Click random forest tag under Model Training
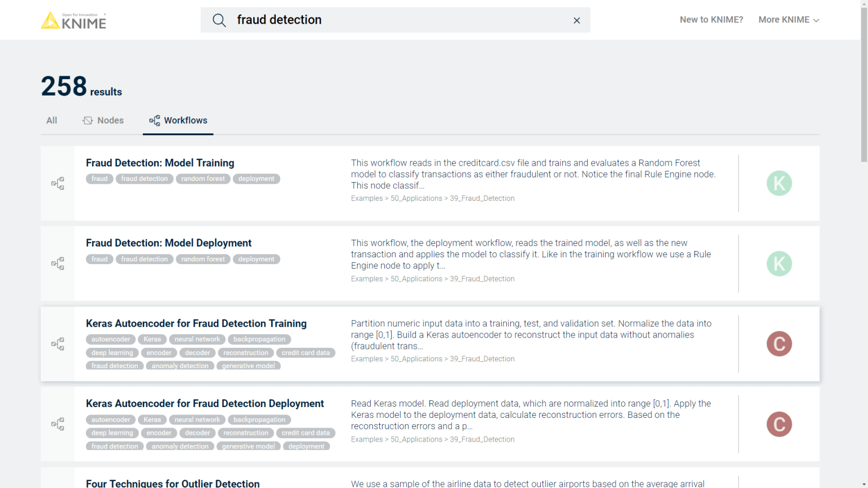Image resolution: width=868 pixels, height=488 pixels. (203, 179)
